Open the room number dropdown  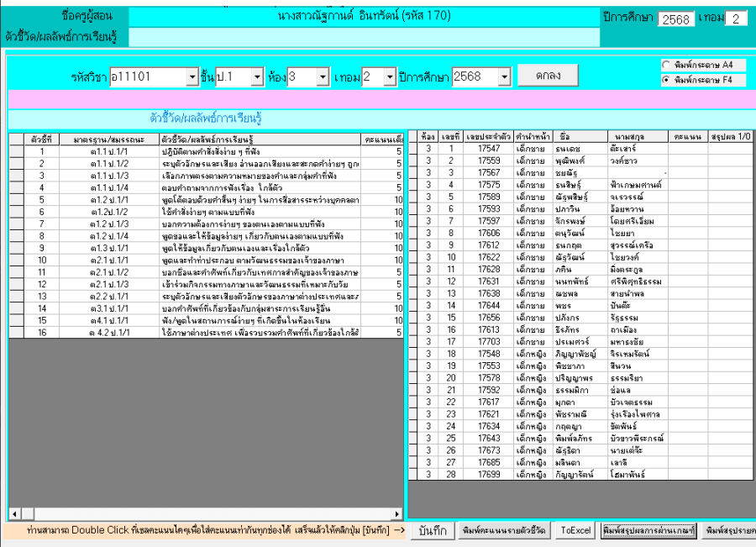coord(323,77)
